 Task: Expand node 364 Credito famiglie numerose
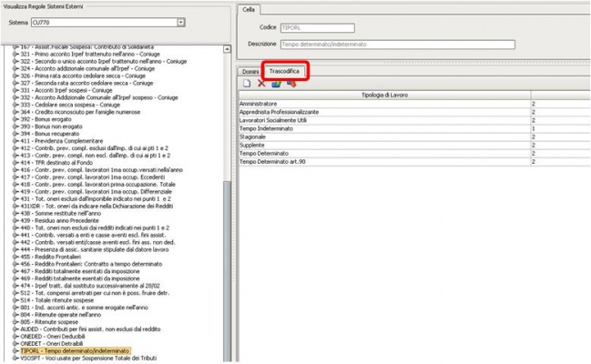15,112
